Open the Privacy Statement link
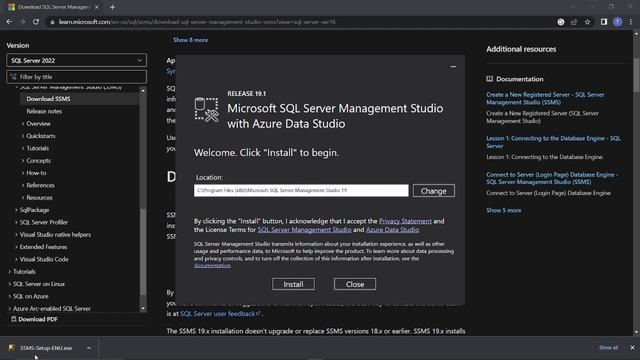The image size is (640, 360). pos(405,221)
